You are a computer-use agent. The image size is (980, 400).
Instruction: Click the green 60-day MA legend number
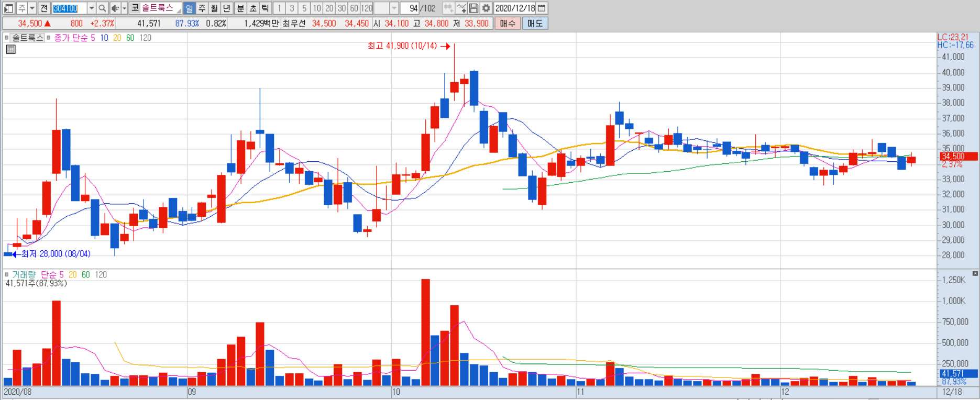tap(130, 38)
